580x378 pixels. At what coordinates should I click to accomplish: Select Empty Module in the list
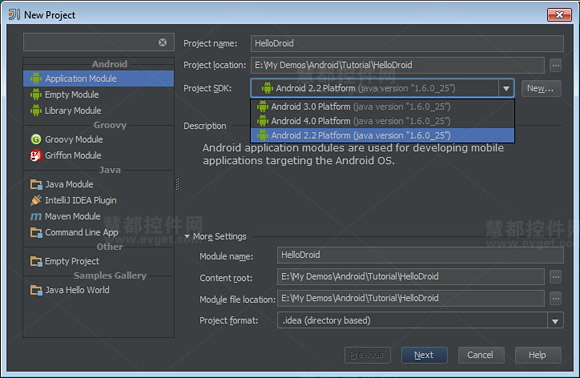98,95
